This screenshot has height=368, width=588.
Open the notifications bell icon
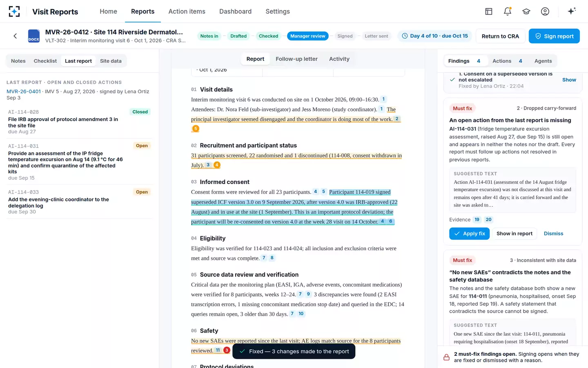(x=508, y=11)
